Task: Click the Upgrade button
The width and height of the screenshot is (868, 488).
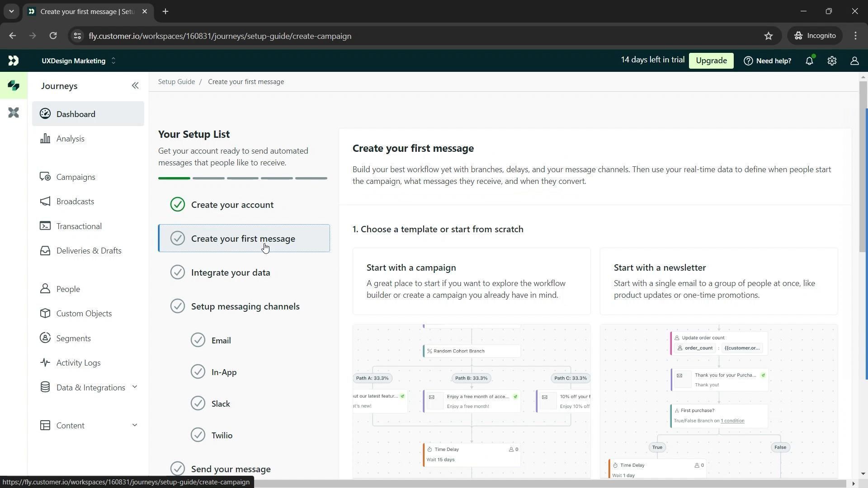Action: tap(711, 61)
